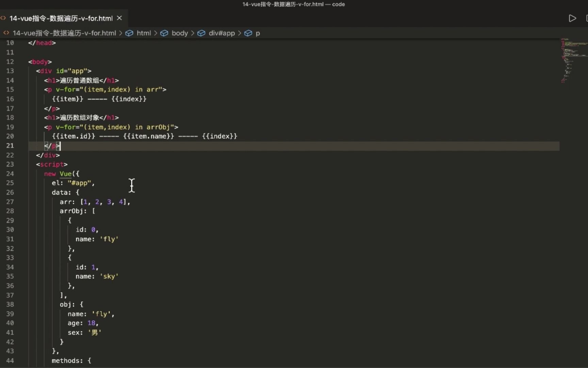Click the file name breadcrumb

(x=64, y=33)
